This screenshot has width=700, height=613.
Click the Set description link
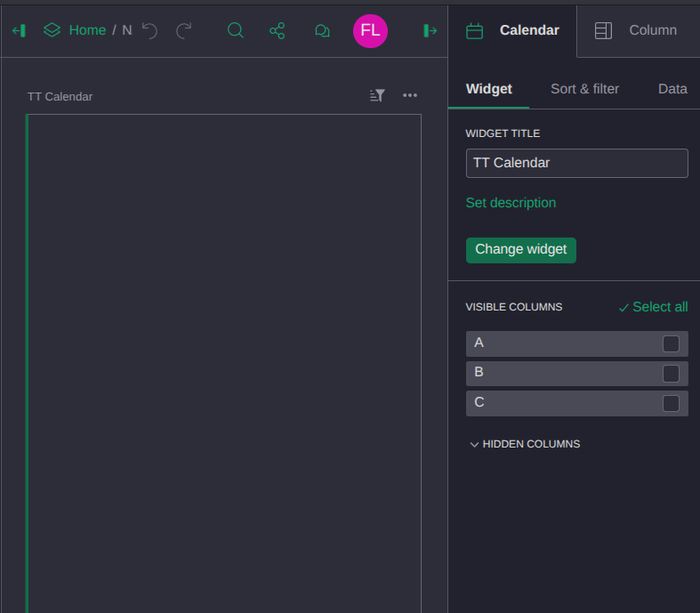click(x=511, y=203)
